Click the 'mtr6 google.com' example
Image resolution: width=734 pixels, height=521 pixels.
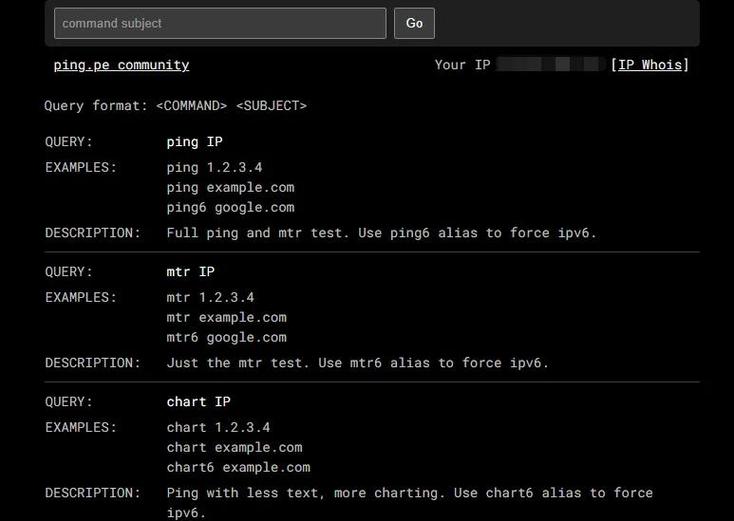click(x=226, y=338)
